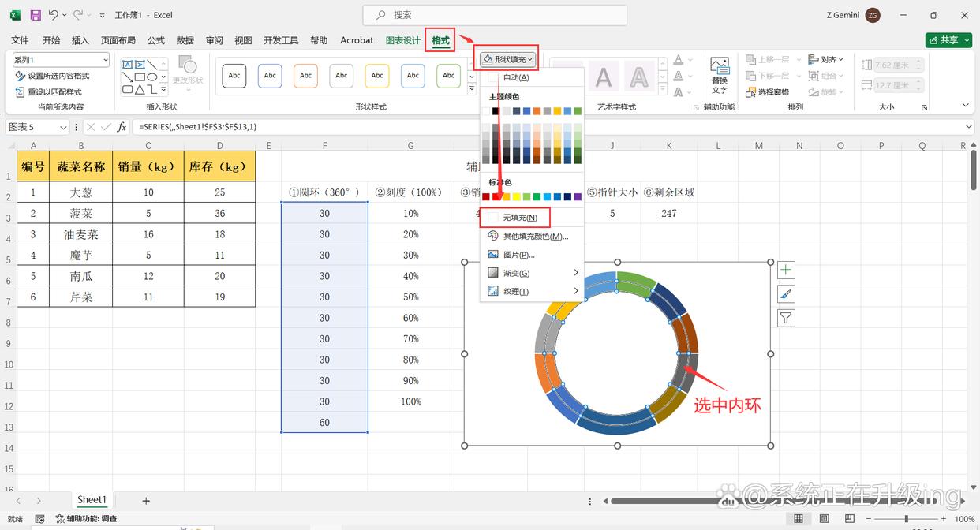Select the first black-outlined Abc shape style
The width and height of the screenshot is (980, 530).
click(234, 76)
